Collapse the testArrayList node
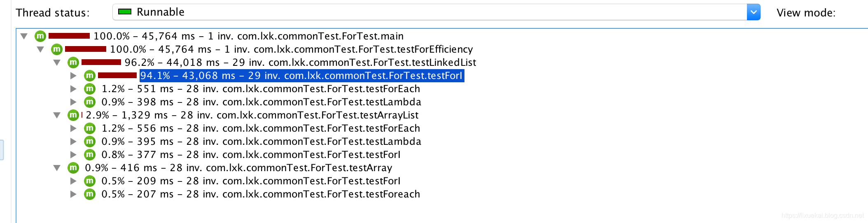The width and height of the screenshot is (868, 223). 57,115
